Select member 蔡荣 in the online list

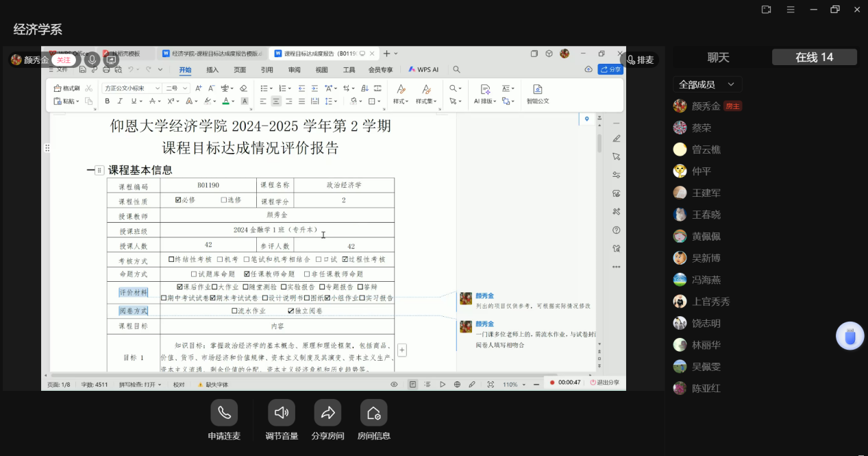tap(701, 128)
